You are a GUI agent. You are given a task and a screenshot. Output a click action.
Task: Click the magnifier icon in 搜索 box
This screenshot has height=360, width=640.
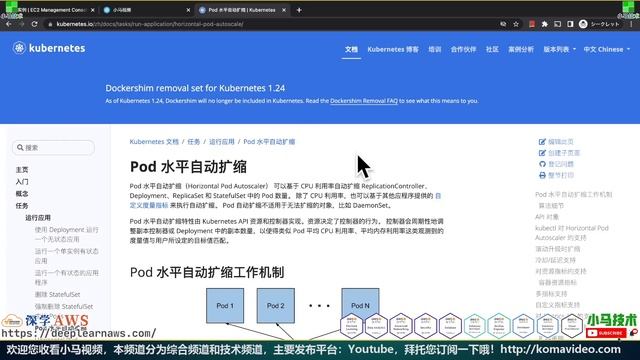point(20,147)
